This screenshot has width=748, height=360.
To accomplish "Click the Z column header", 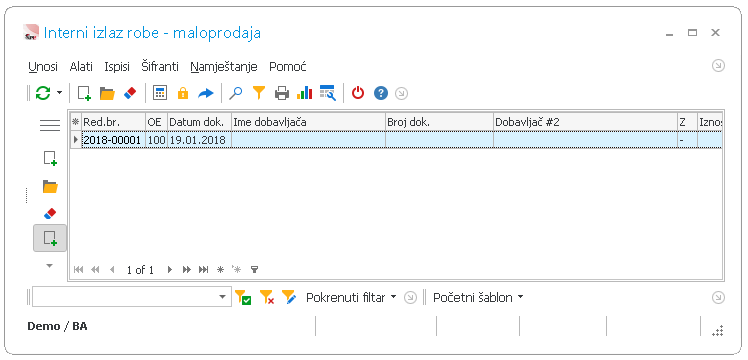I will click(x=687, y=123).
